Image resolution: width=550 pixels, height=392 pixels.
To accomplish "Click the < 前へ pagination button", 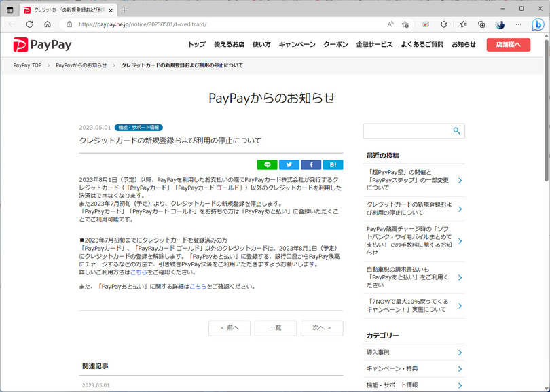I will pos(230,328).
